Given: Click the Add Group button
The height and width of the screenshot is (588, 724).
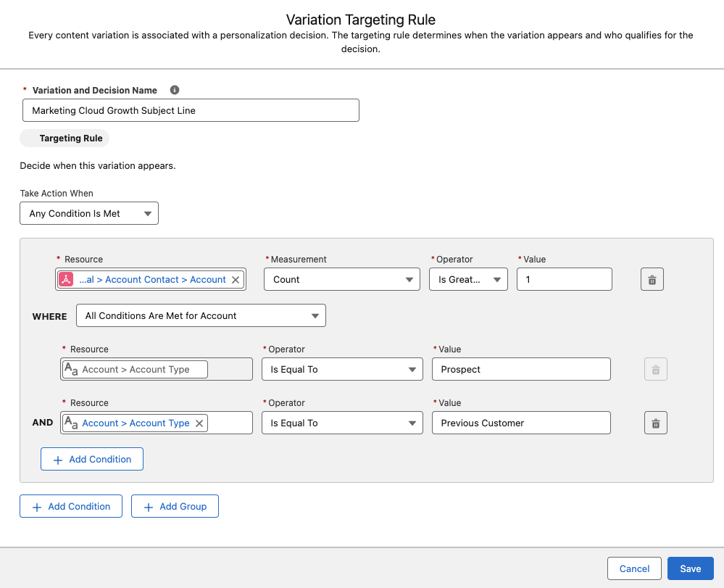Looking at the screenshot, I should (175, 506).
